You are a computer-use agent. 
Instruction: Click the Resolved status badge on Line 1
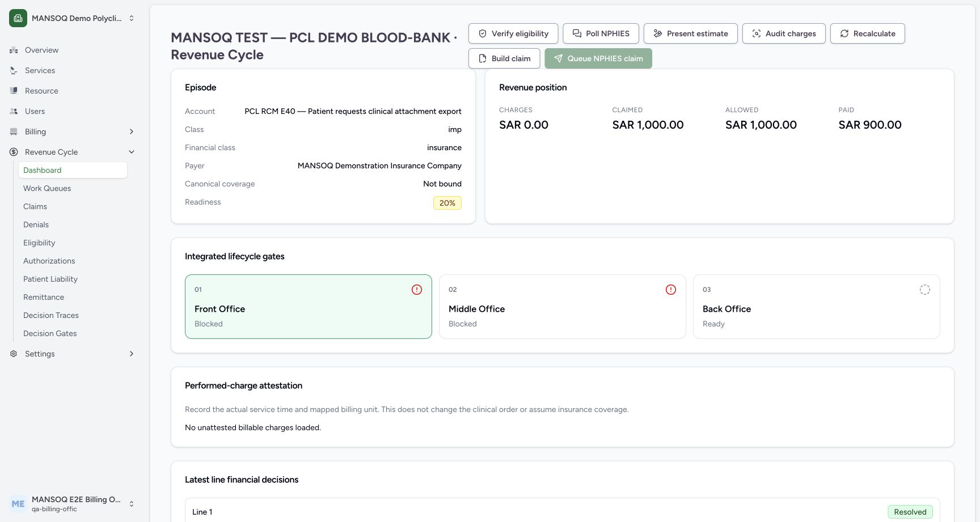coord(910,512)
